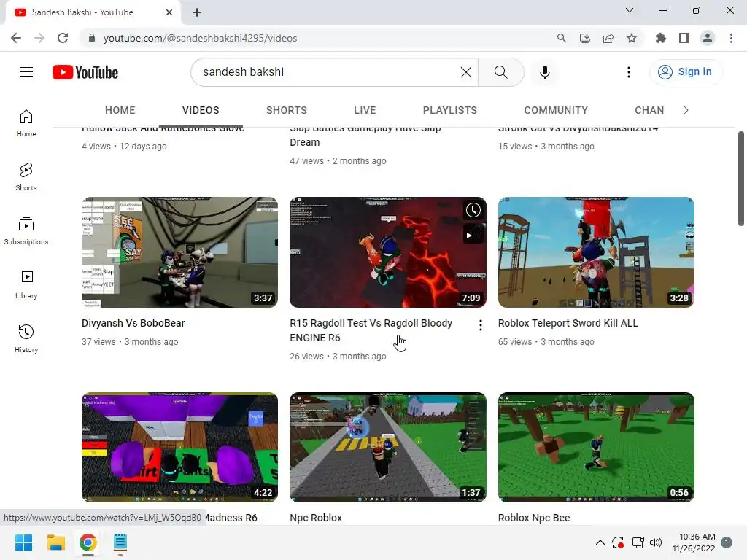Open a new browser tab
The width and height of the screenshot is (747, 560).
197,12
